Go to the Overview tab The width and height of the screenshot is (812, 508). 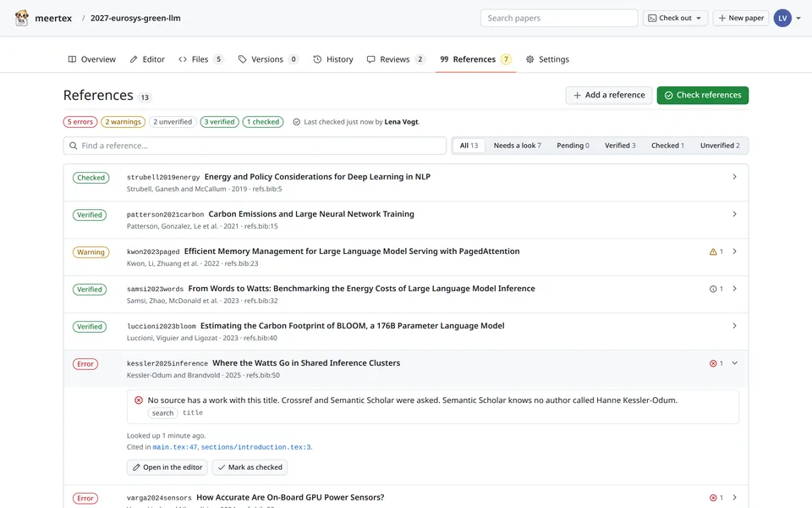[x=91, y=59]
